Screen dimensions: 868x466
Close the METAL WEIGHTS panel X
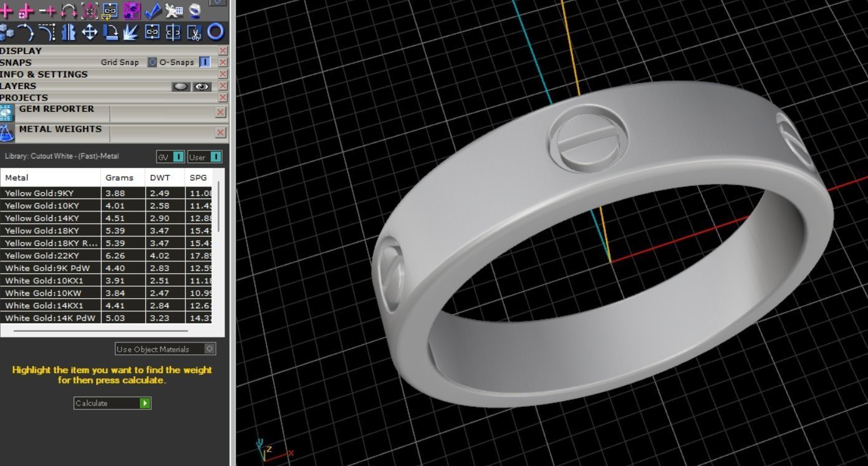click(220, 132)
